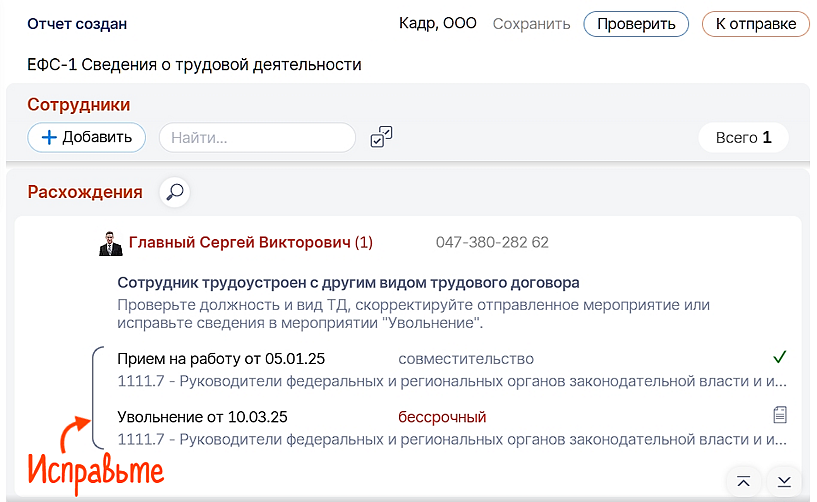
Task: Click the employee avatar photo
Action: (110, 243)
